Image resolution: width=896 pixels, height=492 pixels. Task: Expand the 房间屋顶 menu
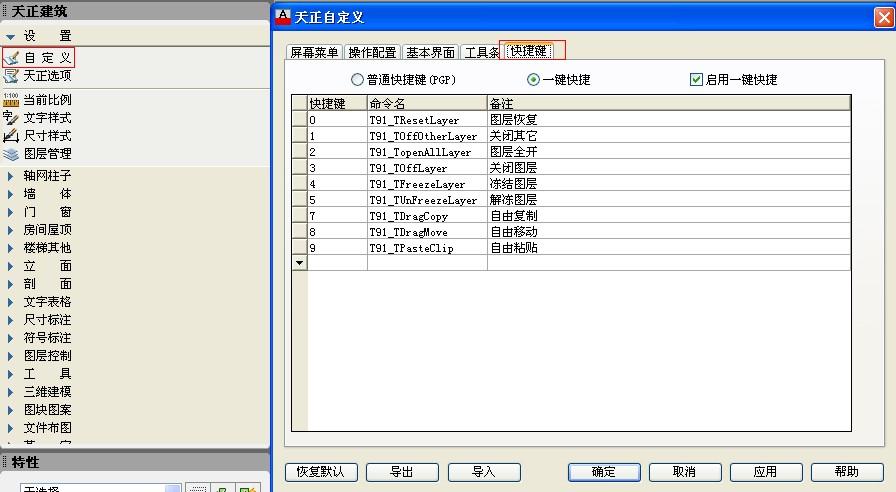tap(10, 230)
